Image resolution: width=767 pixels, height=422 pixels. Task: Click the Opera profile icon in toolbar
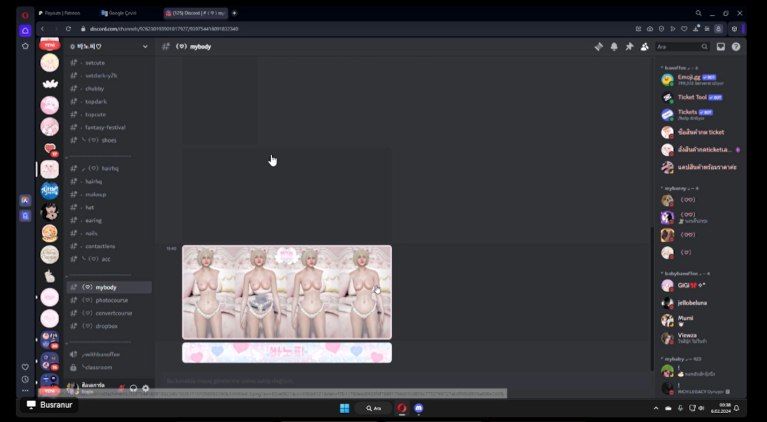pyautogui.click(x=719, y=29)
